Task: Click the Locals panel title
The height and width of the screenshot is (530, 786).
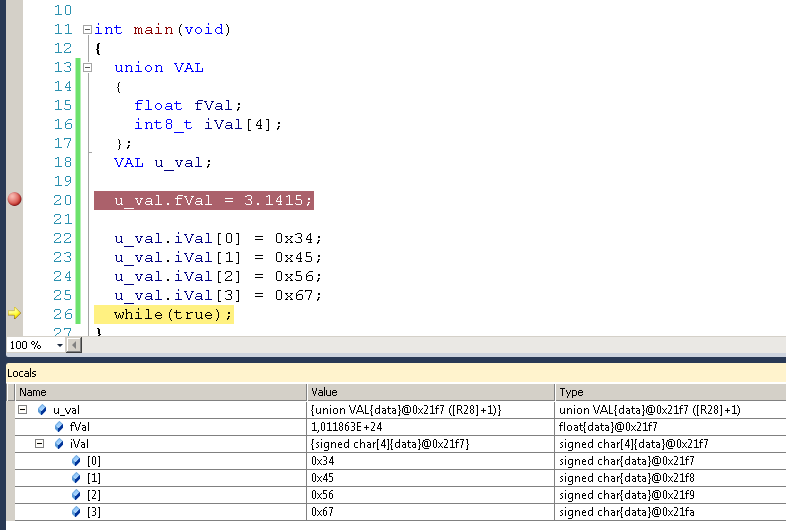Action: click(22, 373)
